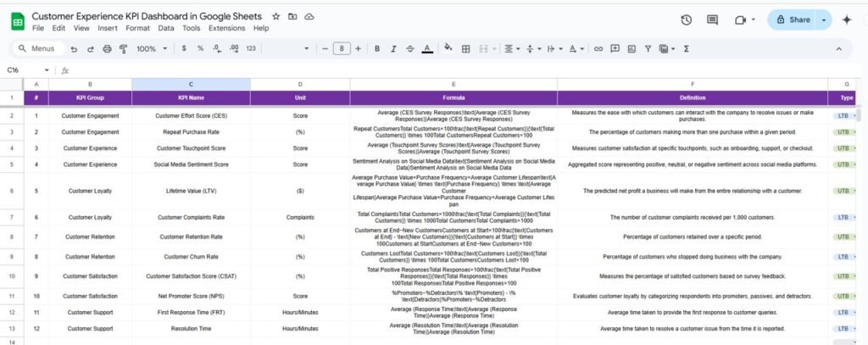Open the Edit menu

coord(58,28)
